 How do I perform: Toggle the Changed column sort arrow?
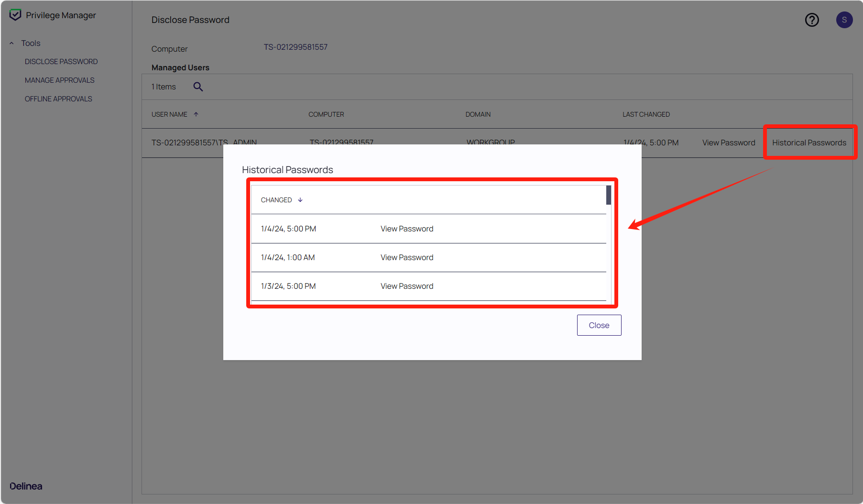(300, 200)
